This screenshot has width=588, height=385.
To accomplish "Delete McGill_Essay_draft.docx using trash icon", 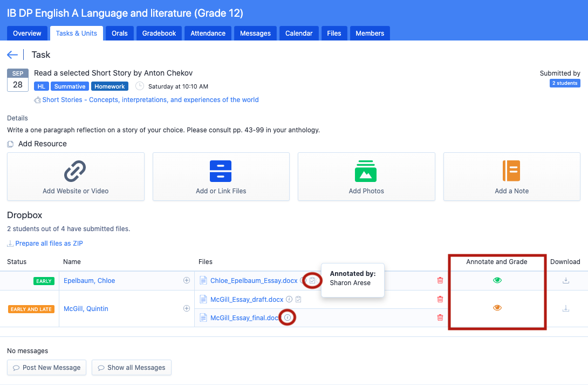I will tap(440, 299).
